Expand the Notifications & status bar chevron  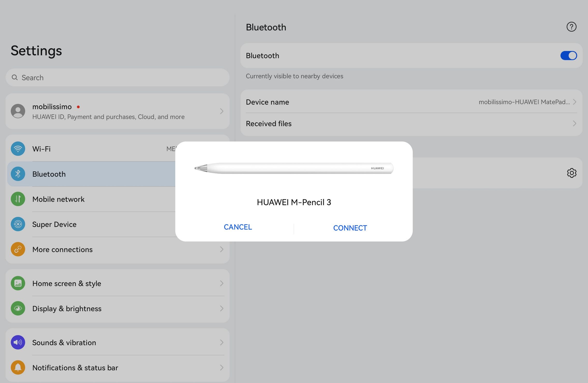pyautogui.click(x=222, y=367)
